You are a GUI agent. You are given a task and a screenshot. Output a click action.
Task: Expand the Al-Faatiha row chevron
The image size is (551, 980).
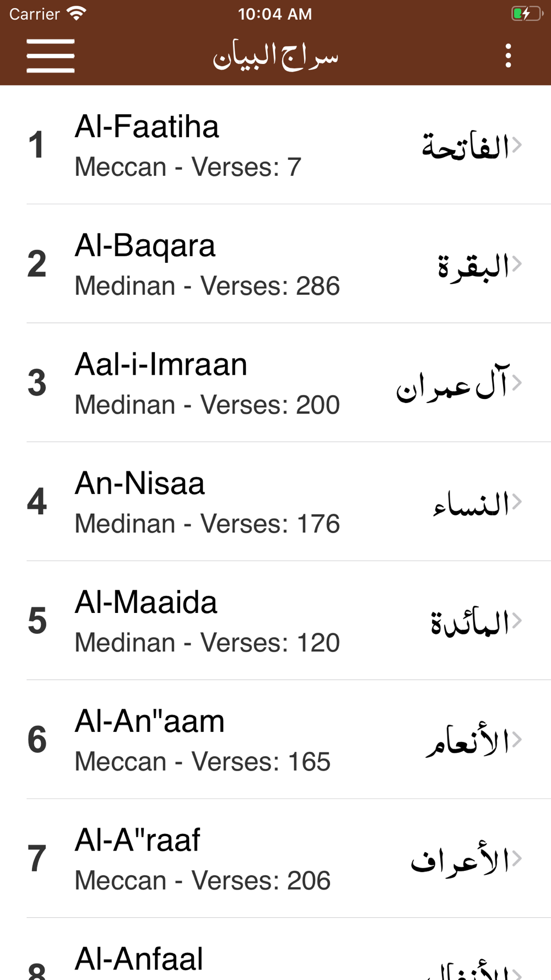[x=517, y=145]
